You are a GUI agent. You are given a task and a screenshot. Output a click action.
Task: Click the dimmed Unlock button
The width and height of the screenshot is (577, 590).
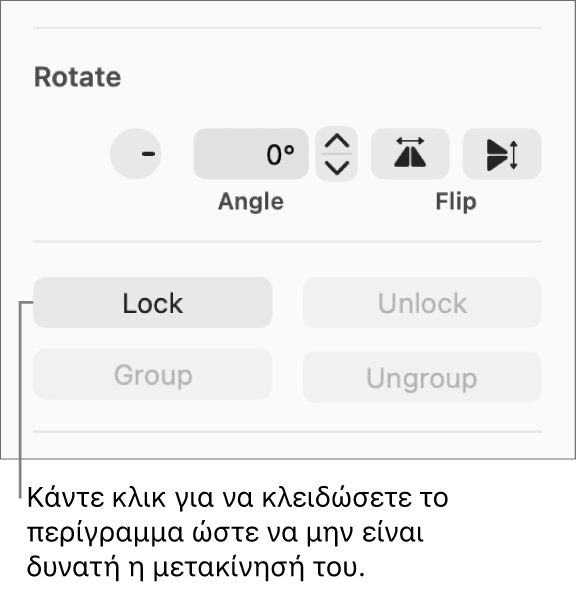422,303
